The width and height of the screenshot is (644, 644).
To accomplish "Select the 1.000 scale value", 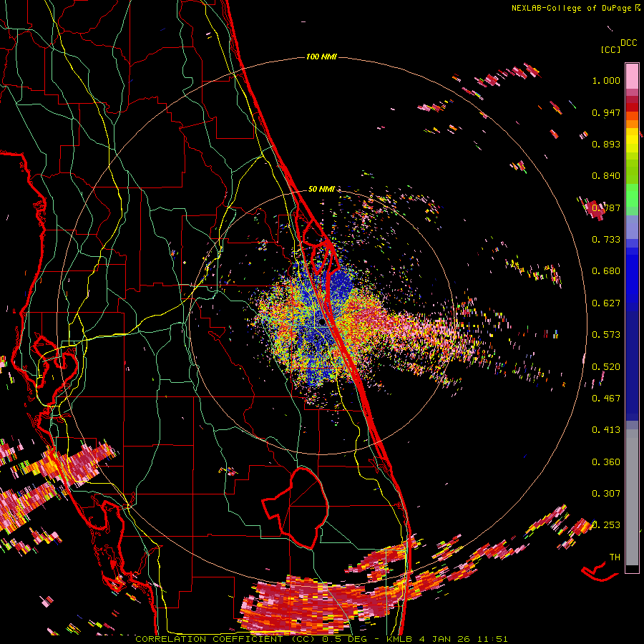I will [606, 80].
